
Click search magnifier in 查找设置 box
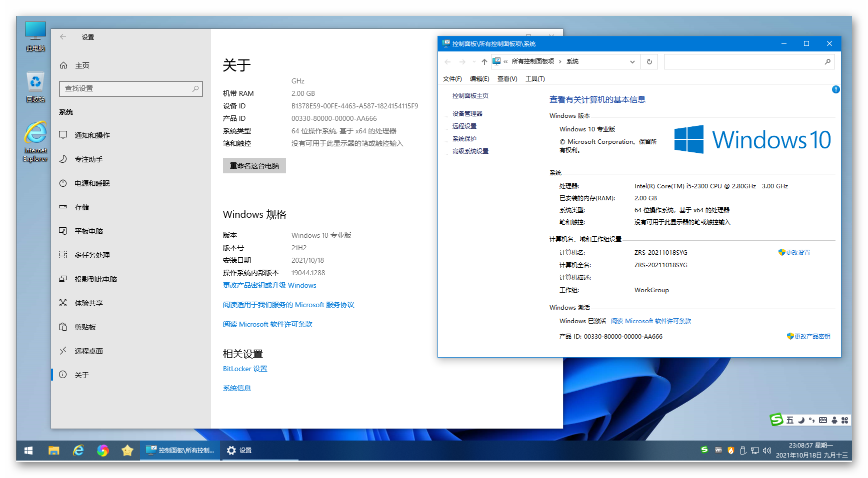pyautogui.click(x=195, y=88)
